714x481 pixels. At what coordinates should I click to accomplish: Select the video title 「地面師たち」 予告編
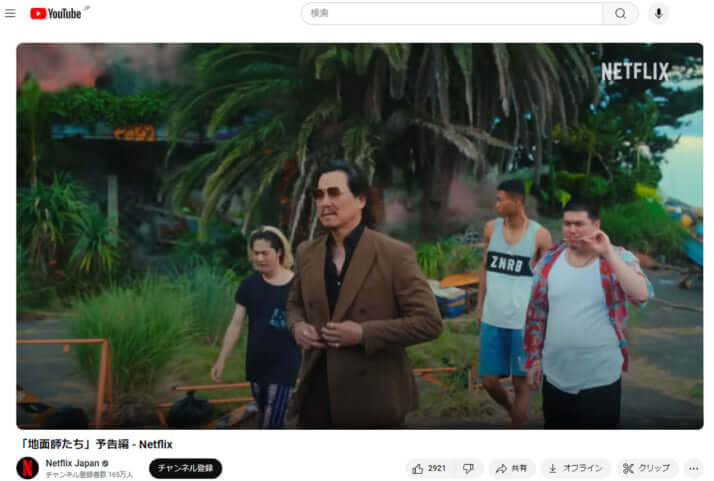[97, 444]
